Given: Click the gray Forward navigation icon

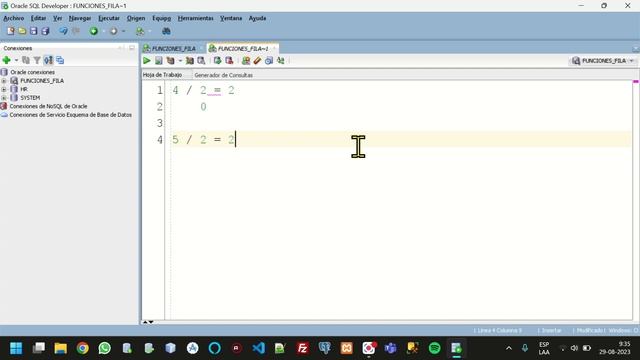Looking at the screenshot, I should [113, 31].
